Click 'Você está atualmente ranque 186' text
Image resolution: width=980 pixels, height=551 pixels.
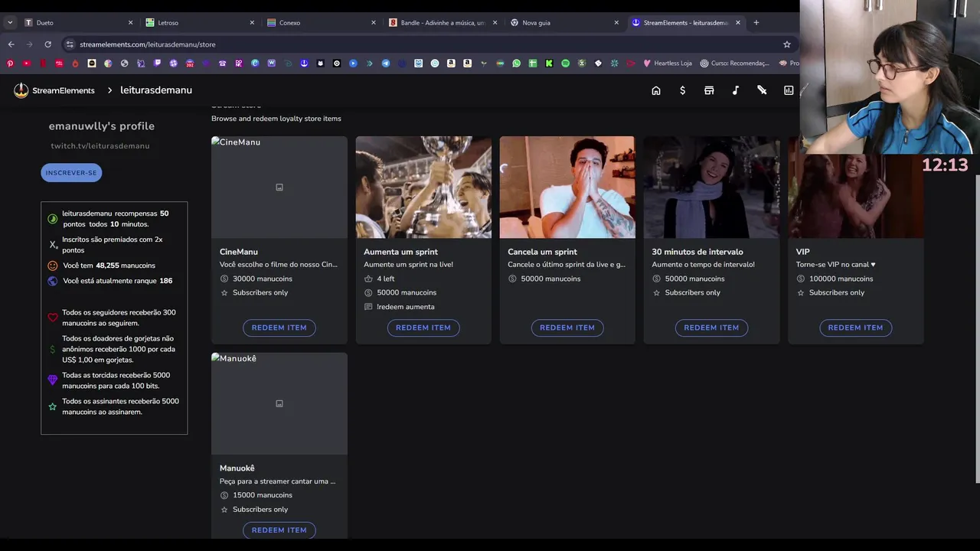click(x=118, y=281)
